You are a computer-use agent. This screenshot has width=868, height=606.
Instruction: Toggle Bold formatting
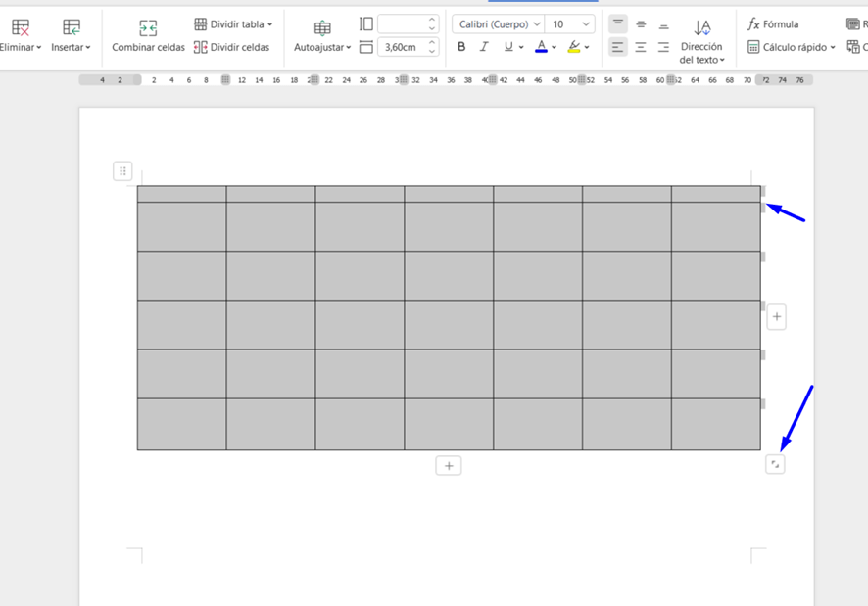[461, 47]
